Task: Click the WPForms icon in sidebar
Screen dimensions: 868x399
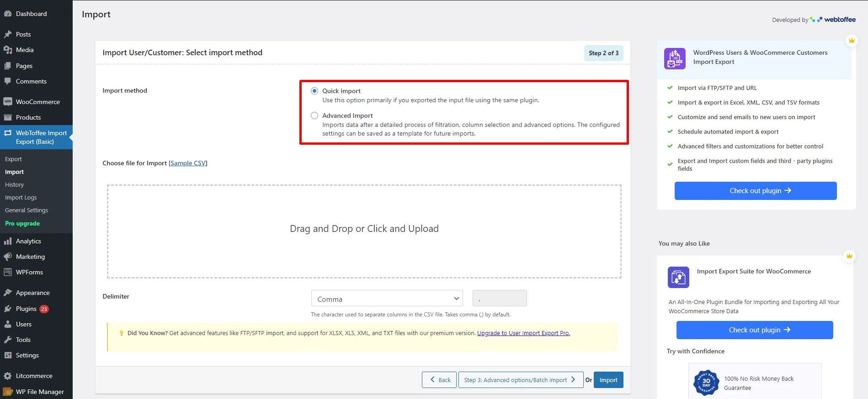Action: [x=8, y=272]
